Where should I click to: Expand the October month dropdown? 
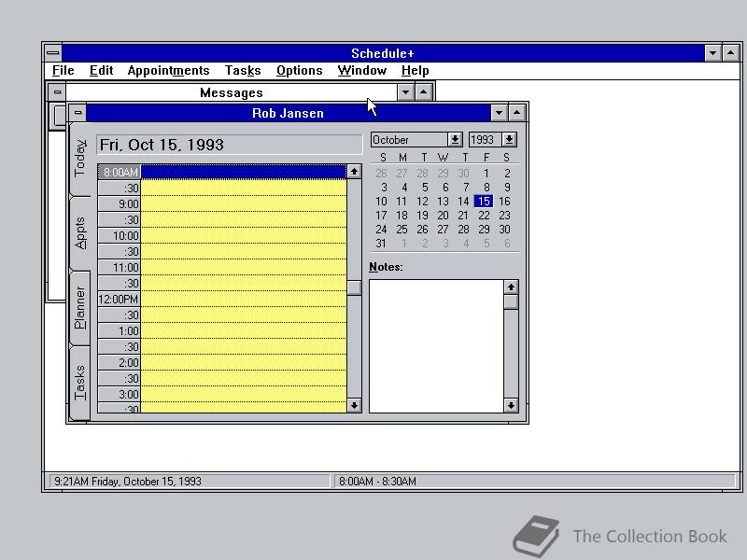(455, 139)
